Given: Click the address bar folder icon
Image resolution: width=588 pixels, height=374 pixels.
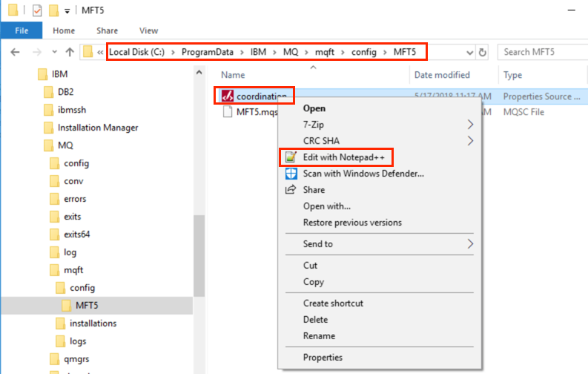Looking at the screenshot, I should pyautogui.click(x=87, y=52).
